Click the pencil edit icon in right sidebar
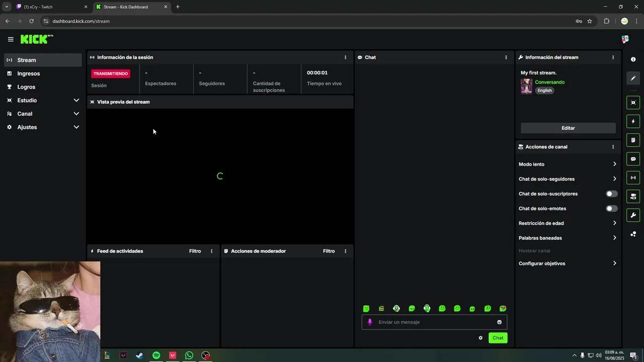The height and width of the screenshot is (362, 644). point(633,78)
